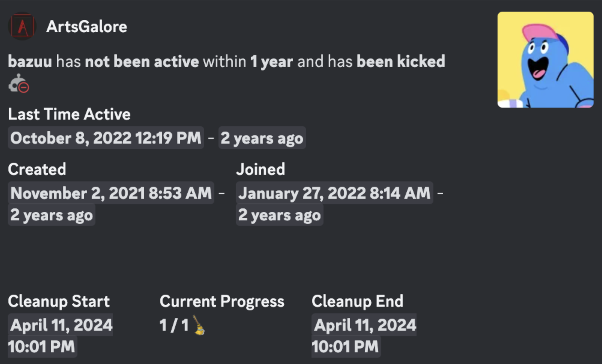Image resolution: width=602 pixels, height=364 pixels.
Task: Click the October 8, 2022 12:19 PM timestamp
Action: (106, 138)
